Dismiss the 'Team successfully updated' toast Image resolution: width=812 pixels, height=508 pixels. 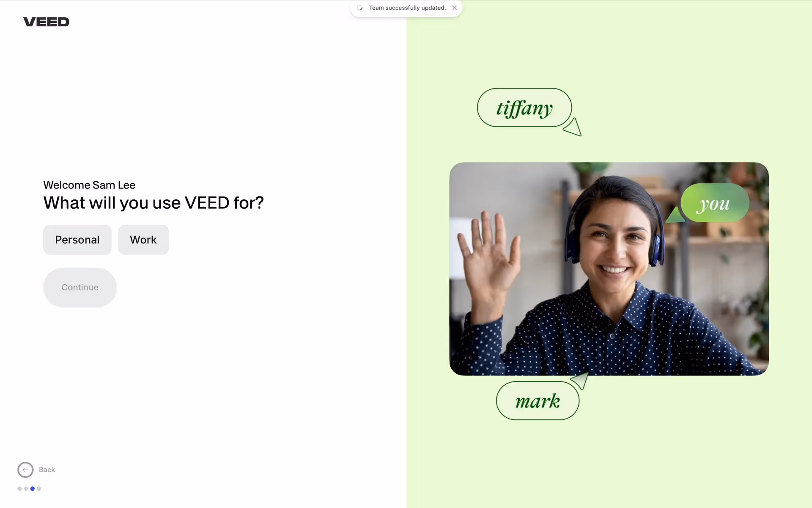[454, 8]
